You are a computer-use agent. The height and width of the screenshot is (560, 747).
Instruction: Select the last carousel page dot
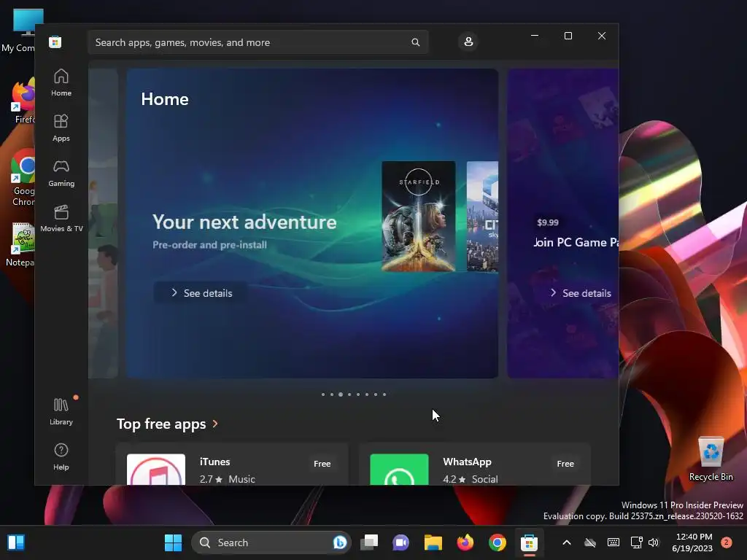[x=384, y=394]
